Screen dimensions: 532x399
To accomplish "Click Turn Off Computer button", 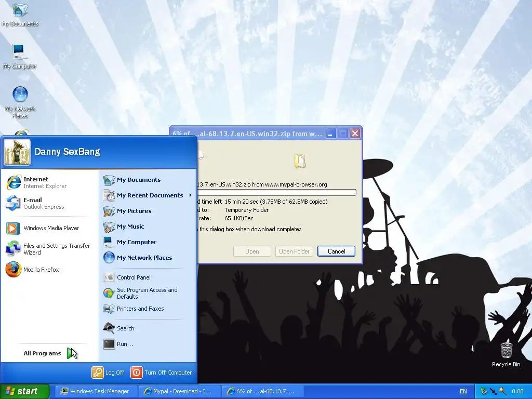I will click(x=161, y=373).
